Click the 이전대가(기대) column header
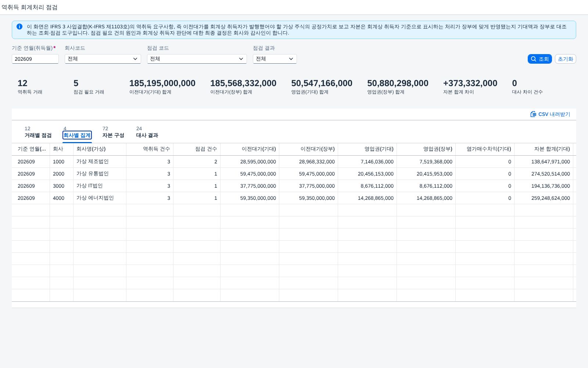588x368 pixels. click(250, 149)
